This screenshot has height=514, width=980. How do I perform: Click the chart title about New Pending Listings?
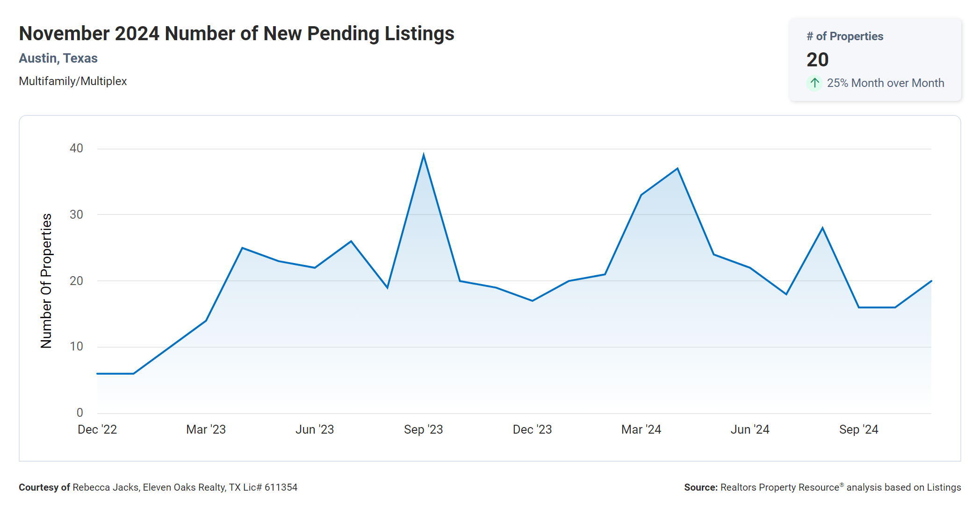[x=237, y=34]
